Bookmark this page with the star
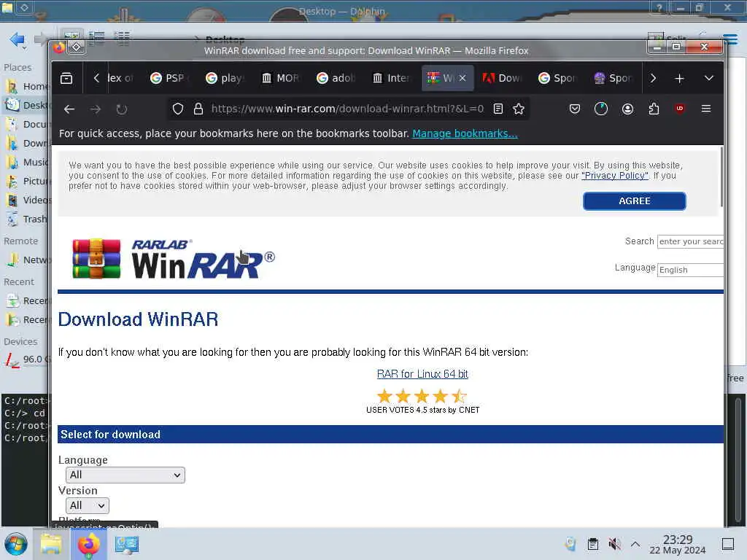Image resolution: width=747 pixels, height=560 pixels. tap(519, 109)
